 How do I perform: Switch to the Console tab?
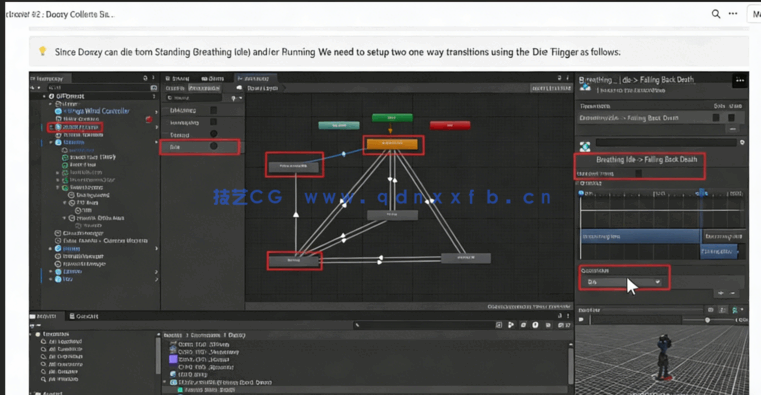[x=84, y=316]
